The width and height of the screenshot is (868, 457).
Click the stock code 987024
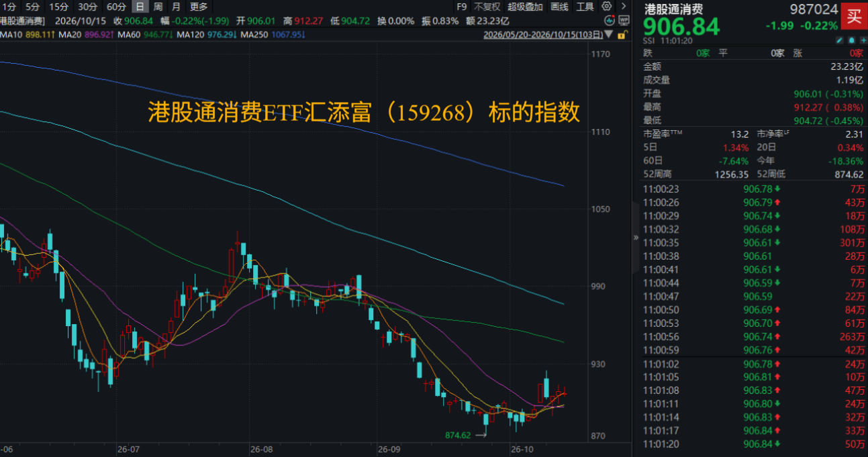click(816, 10)
